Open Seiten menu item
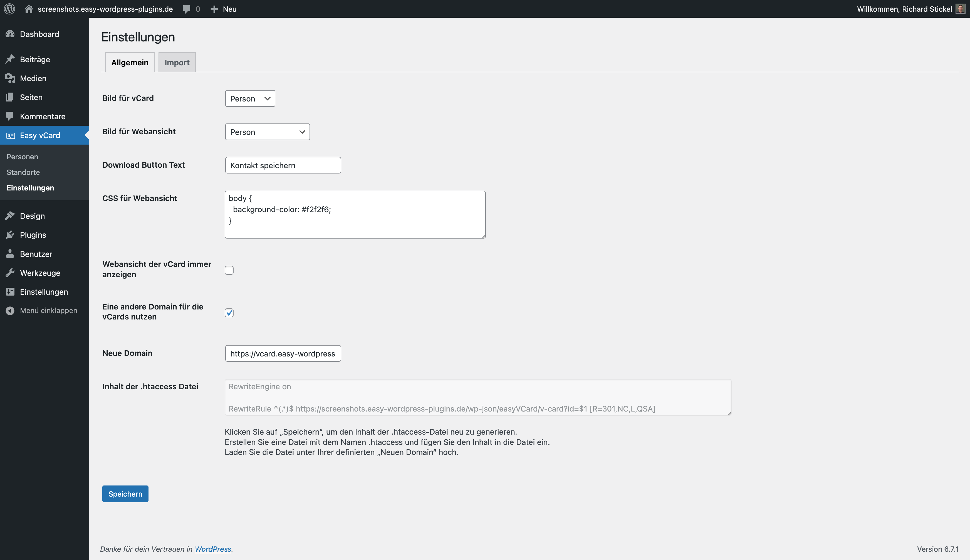Screen dimensions: 970x560 tap(44, 97)
